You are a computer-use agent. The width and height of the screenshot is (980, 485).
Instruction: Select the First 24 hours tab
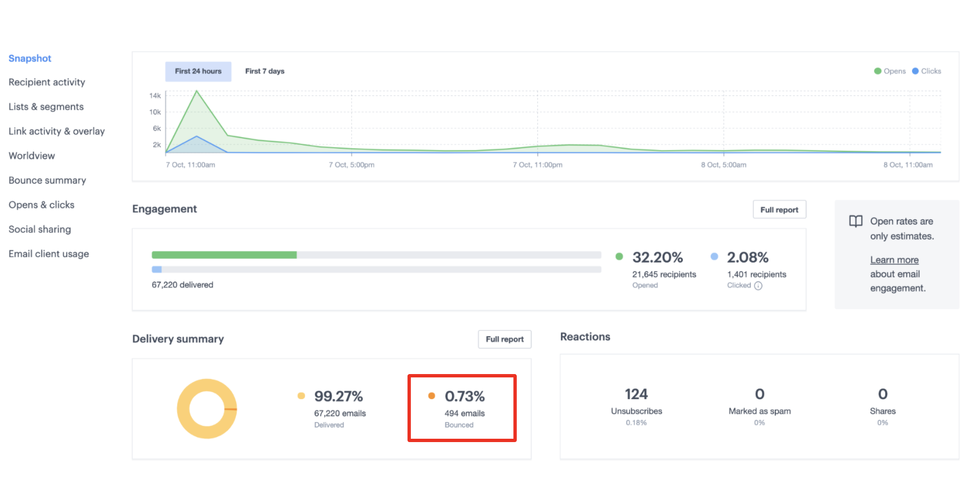(x=198, y=71)
